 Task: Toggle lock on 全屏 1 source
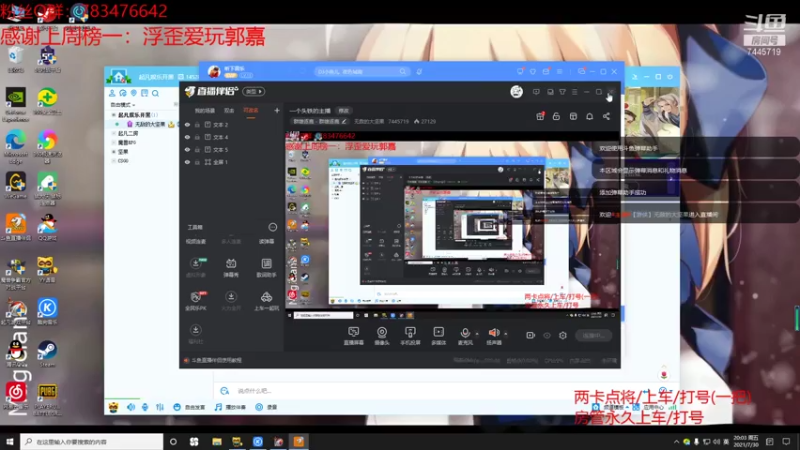click(197, 162)
